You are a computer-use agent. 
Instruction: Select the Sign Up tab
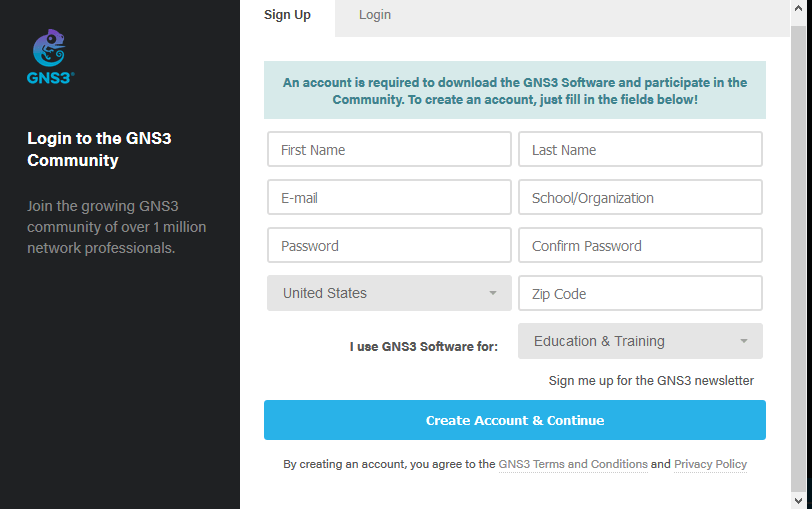pos(287,15)
